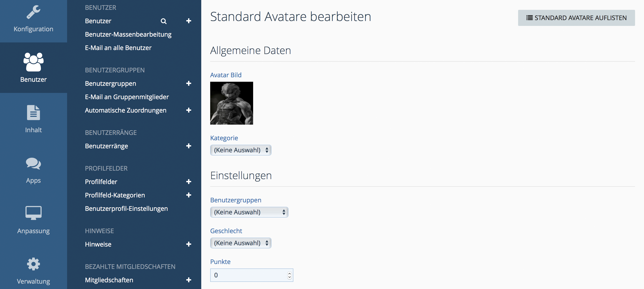Screen dimensions: 644x289
Task: Click the plus icon beside Profilfeld-Kategorien
Action: point(189,195)
